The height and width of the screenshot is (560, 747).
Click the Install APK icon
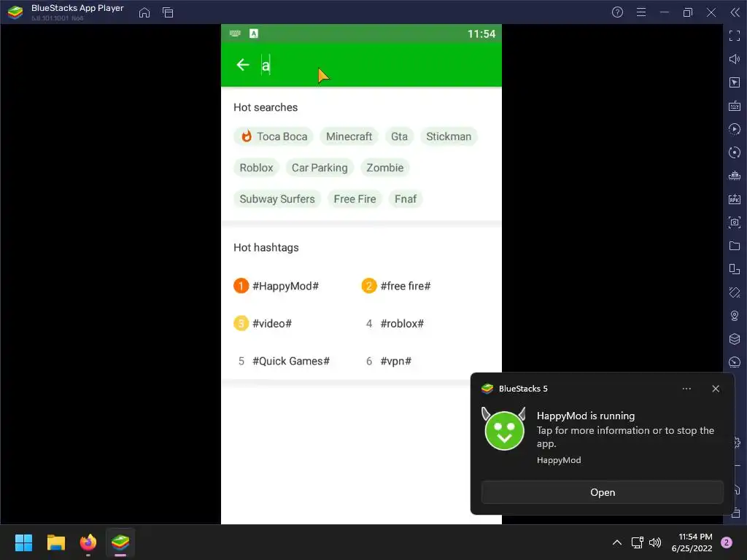click(x=735, y=199)
